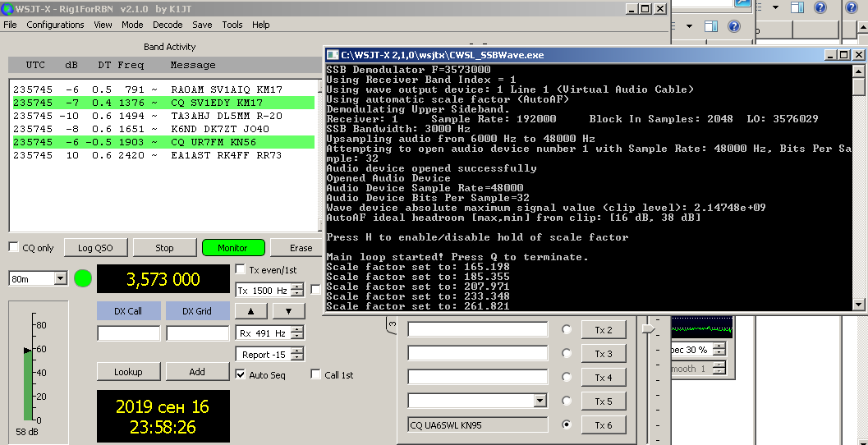Click the blue search icon in background window
868x445 pixels.
742,3
